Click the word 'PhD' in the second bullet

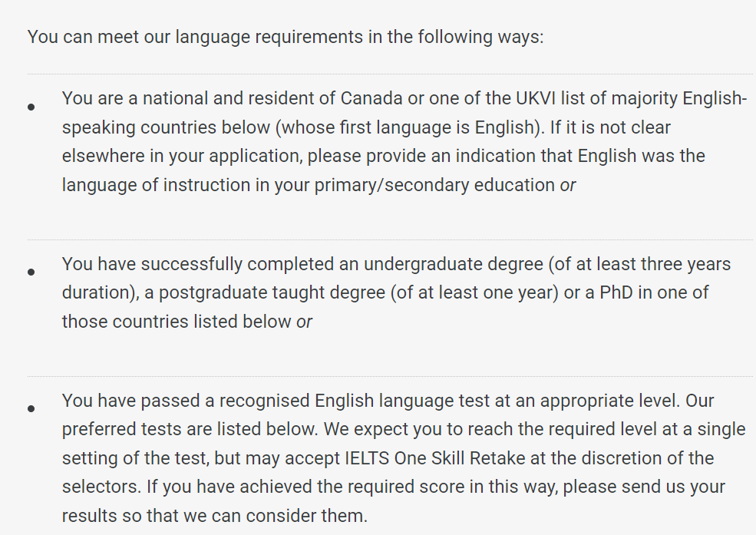(616, 292)
